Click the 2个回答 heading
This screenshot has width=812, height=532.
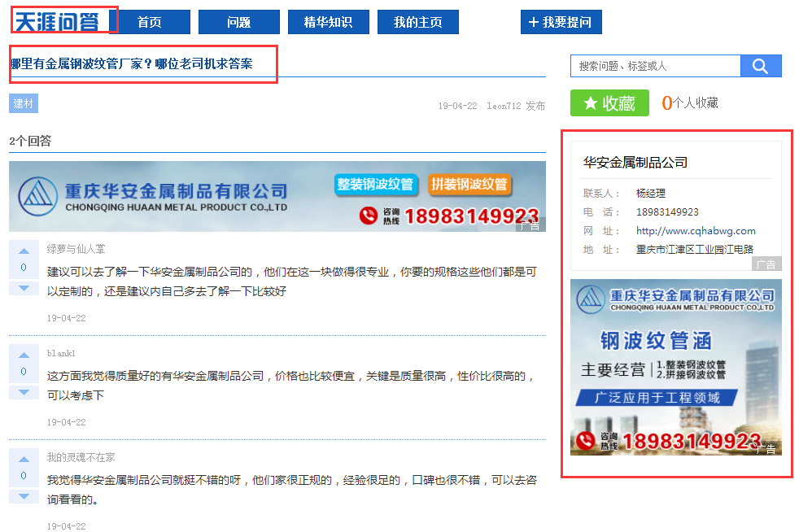(31, 141)
